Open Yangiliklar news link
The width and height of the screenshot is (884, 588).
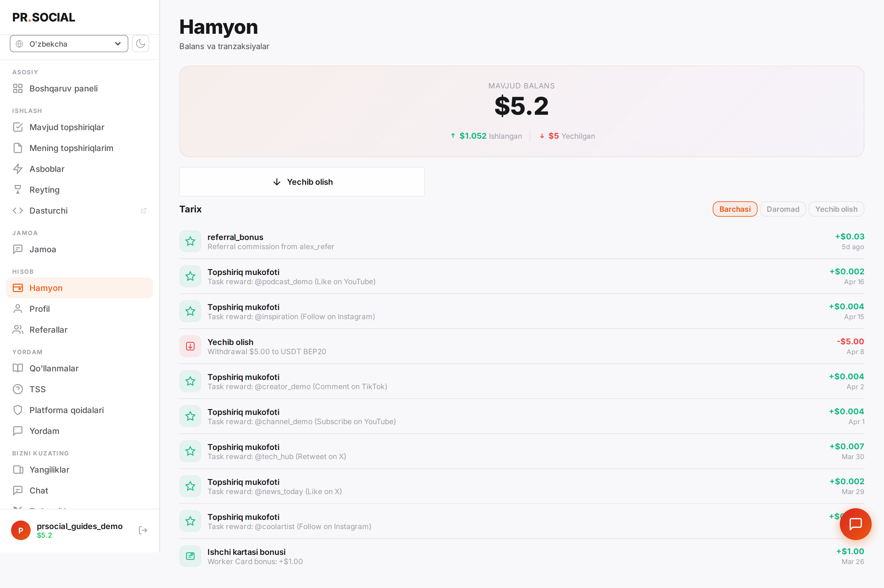[x=79, y=470]
